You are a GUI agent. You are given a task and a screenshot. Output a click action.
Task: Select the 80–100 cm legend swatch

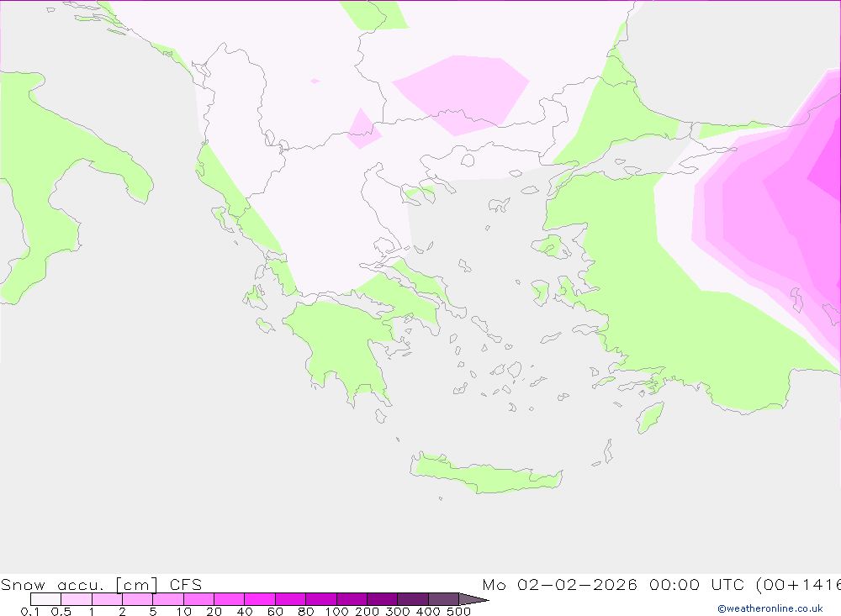[320, 599]
